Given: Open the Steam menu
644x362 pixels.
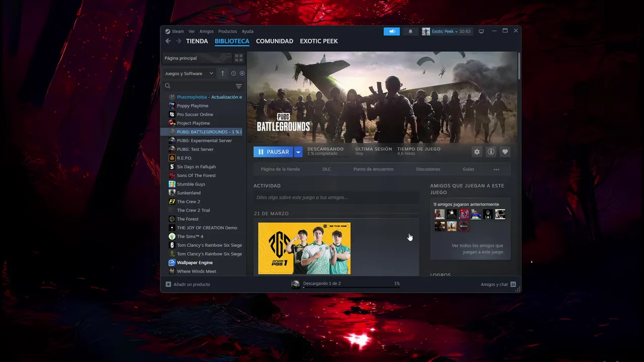Looking at the screenshot, I should click(x=178, y=31).
